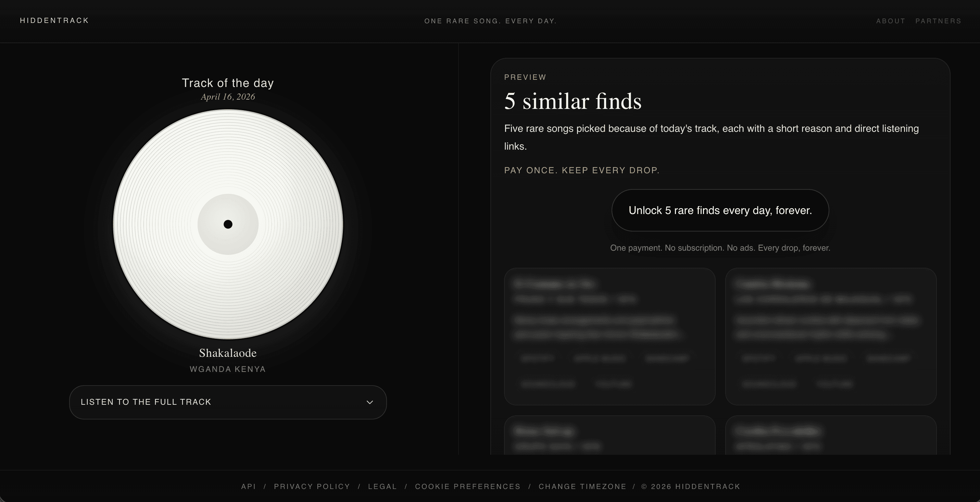The width and height of the screenshot is (980, 502).
Task: Open the API footer link
Action: (x=248, y=486)
